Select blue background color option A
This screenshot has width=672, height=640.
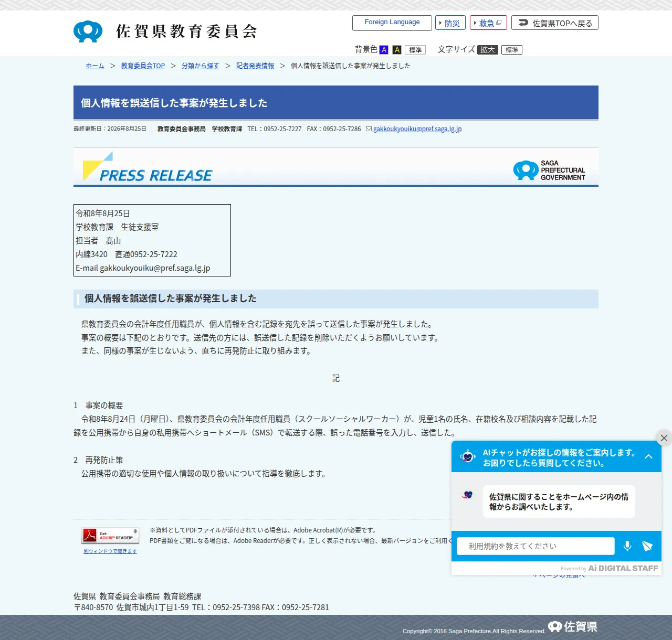(384, 50)
